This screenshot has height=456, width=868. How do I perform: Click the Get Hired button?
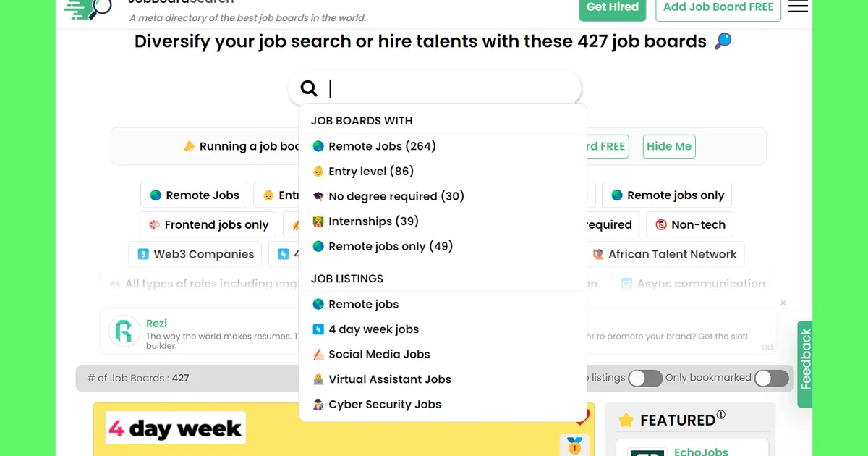612,7
